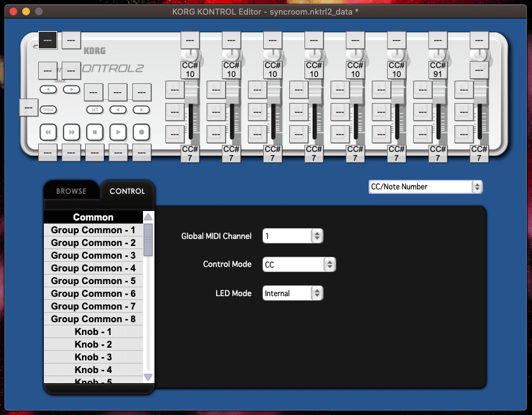Click the Rec button of channel one
532x415 pixels.
[175, 134]
